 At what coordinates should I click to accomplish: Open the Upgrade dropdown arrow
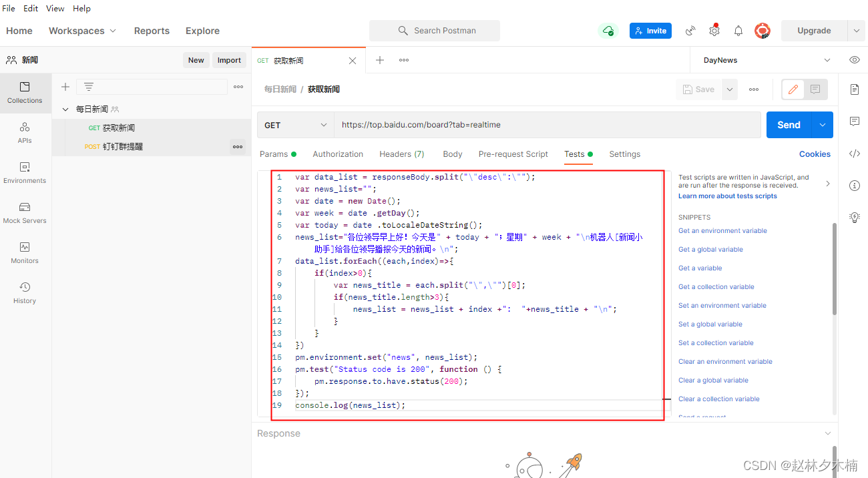[x=857, y=31]
